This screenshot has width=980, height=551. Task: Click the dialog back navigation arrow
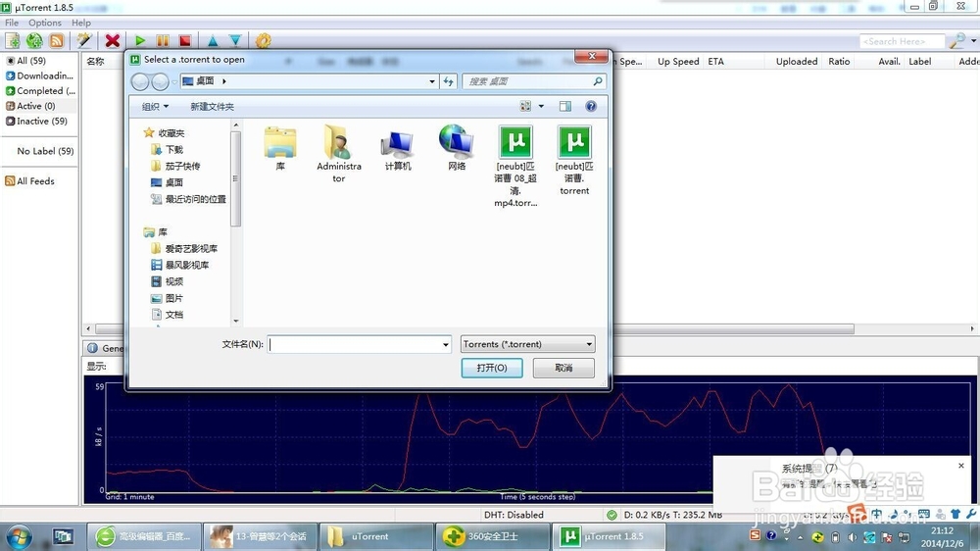click(x=140, y=81)
